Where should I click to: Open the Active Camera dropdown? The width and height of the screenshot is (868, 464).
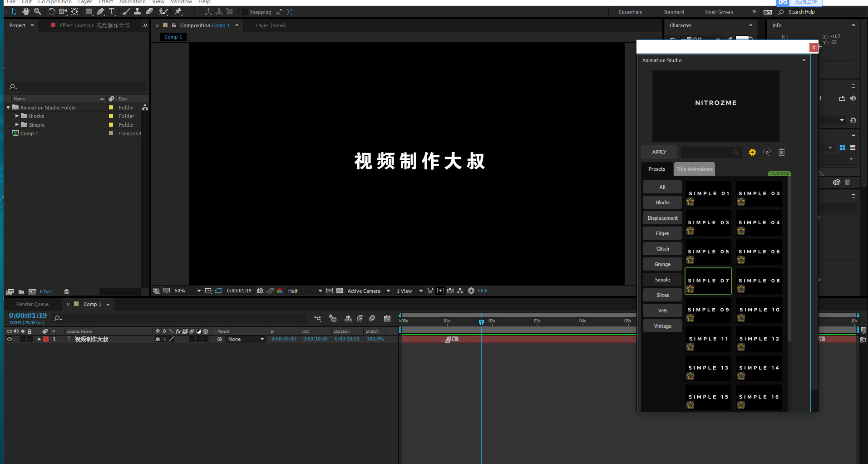(369, 291)
